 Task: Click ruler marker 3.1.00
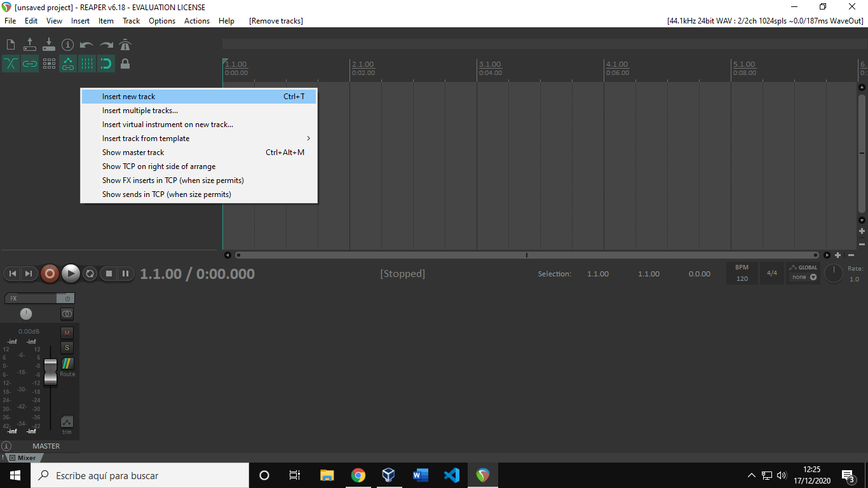click(x=490, y=65)
